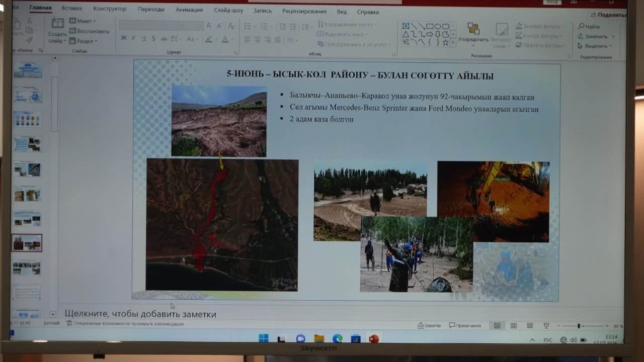
Task: Click the increase font size icon
Action: 209,26
